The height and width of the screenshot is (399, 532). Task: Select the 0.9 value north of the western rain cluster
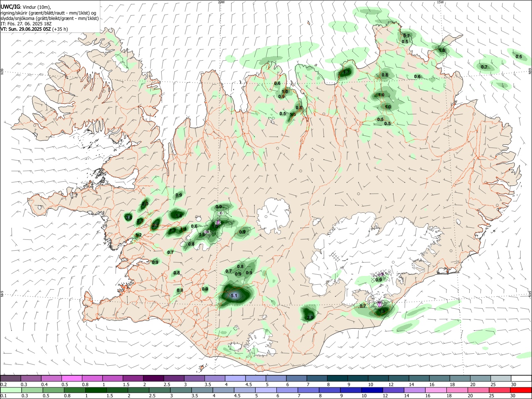[179, 195]
